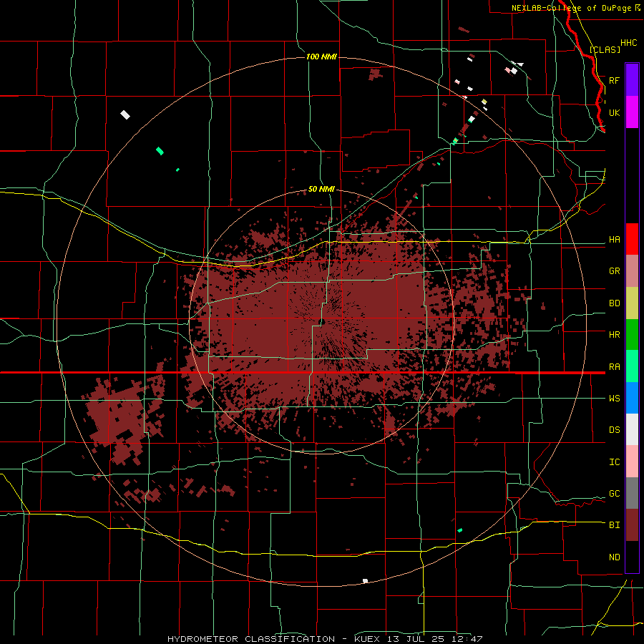
Task: Click the Hydrometeor Classification KUEX title text
Action: coord(325,639)
